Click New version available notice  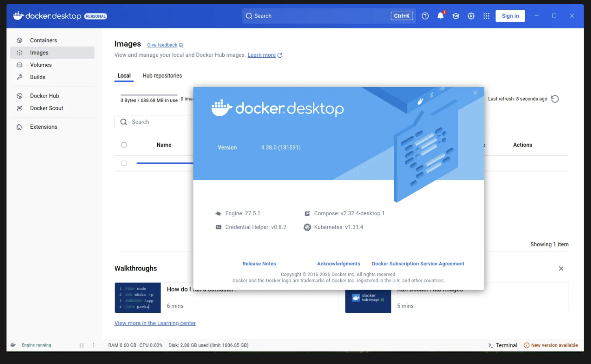pos(551,345)
